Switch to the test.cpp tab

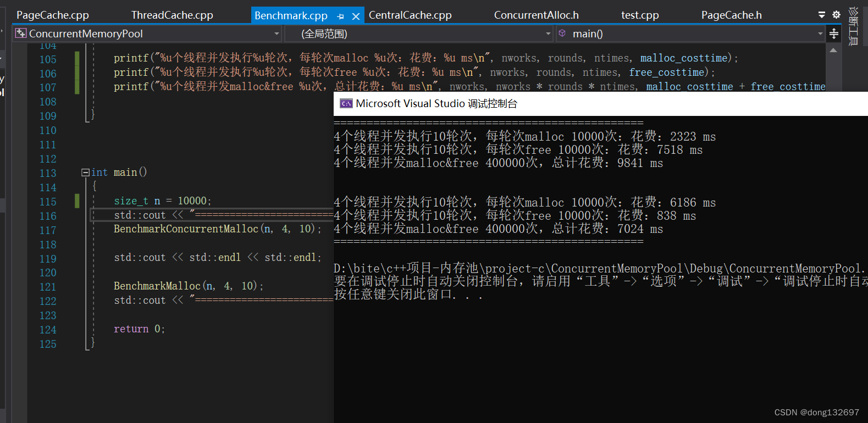[x=640, y=15]
